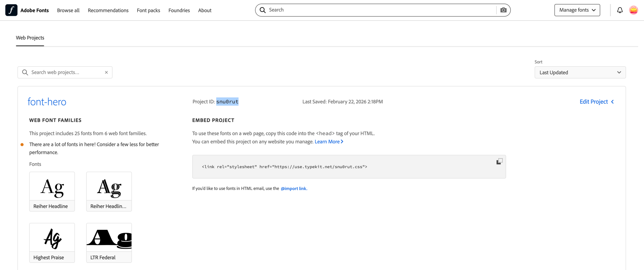Open the user profile avatar
The width and height of the screenshot is (644, 270).
[633, 10]
